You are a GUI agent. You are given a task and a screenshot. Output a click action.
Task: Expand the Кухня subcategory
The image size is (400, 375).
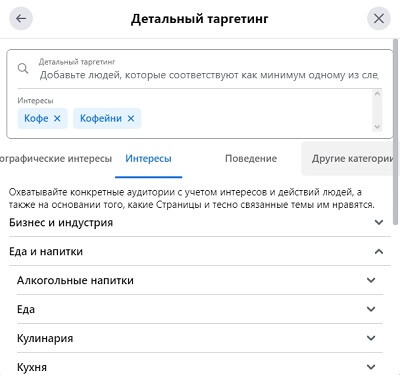tap(200, 367)
